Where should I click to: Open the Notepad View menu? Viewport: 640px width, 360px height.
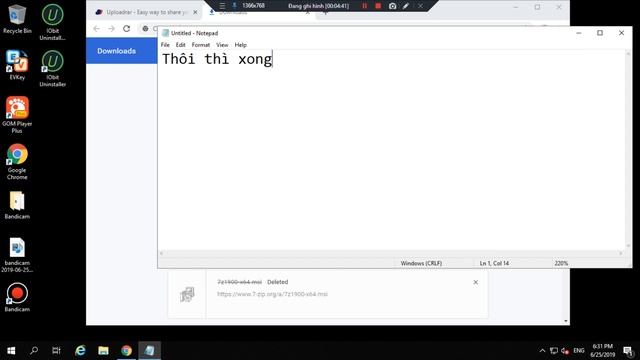coord(222,45)
